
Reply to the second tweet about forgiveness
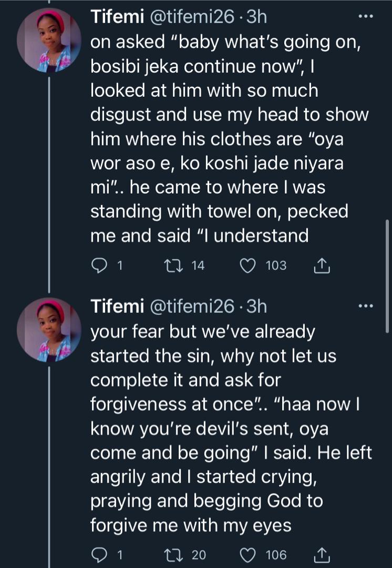click(100, 555)
